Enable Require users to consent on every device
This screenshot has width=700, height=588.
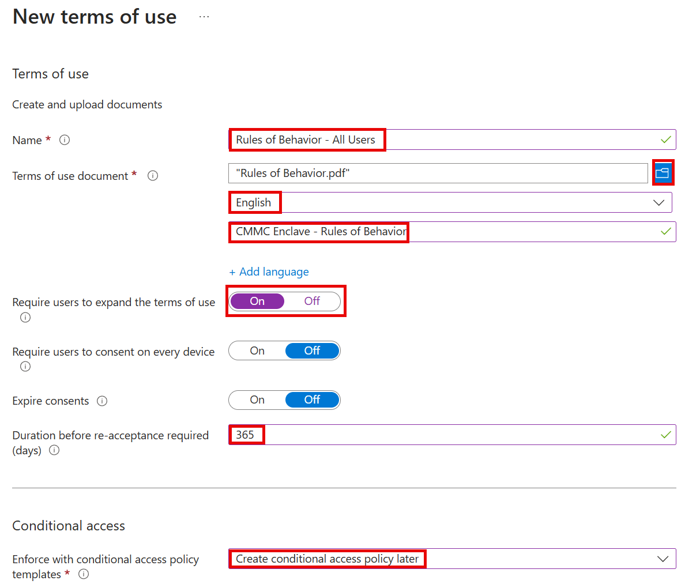pos(256,350)
